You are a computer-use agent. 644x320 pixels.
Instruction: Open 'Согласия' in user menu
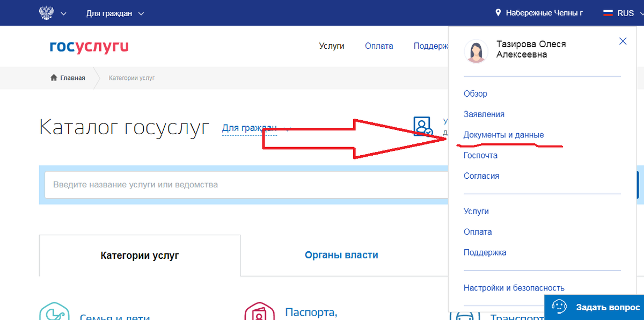[481, 176]
